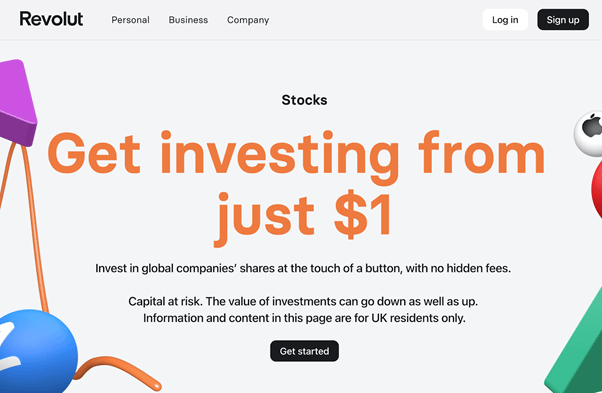This screenshot has height=393, width=602.
Task: Click the orange squiggle beside blue sphere
Action: pyautogui.click(x=118, y=372)
